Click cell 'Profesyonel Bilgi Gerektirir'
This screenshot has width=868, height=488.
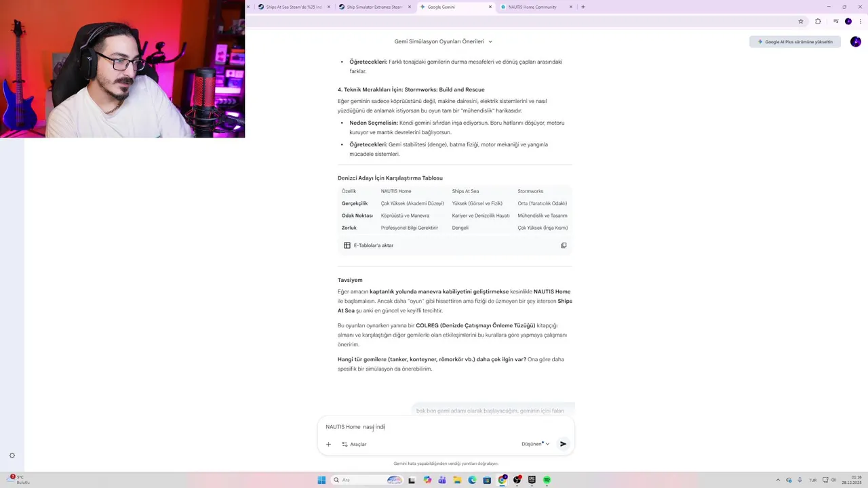coord(410,228)
